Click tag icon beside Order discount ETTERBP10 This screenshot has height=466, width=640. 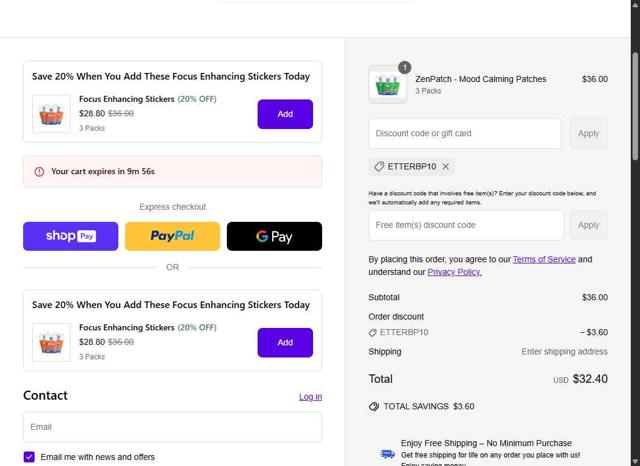(x=372, y=333)
